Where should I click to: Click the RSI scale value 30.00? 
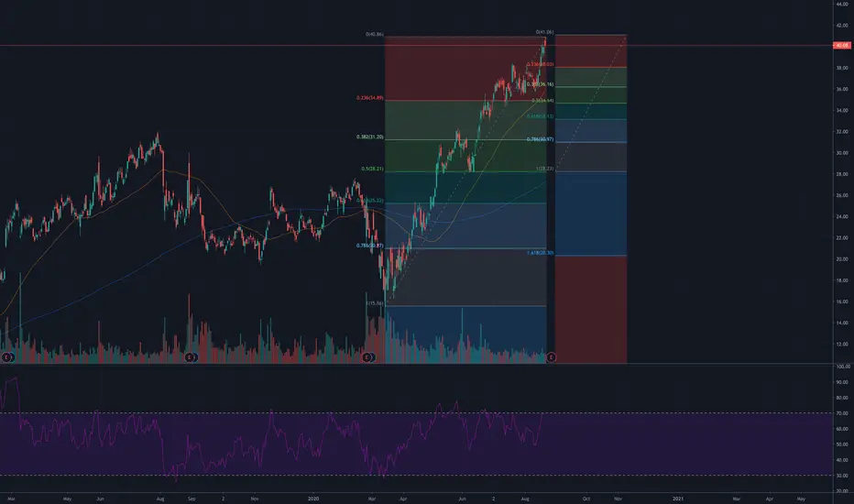click(x=842, y=476)
